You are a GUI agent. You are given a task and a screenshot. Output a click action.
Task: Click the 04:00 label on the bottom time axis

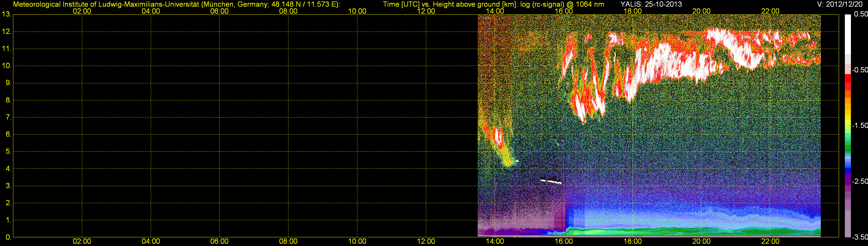151,241
